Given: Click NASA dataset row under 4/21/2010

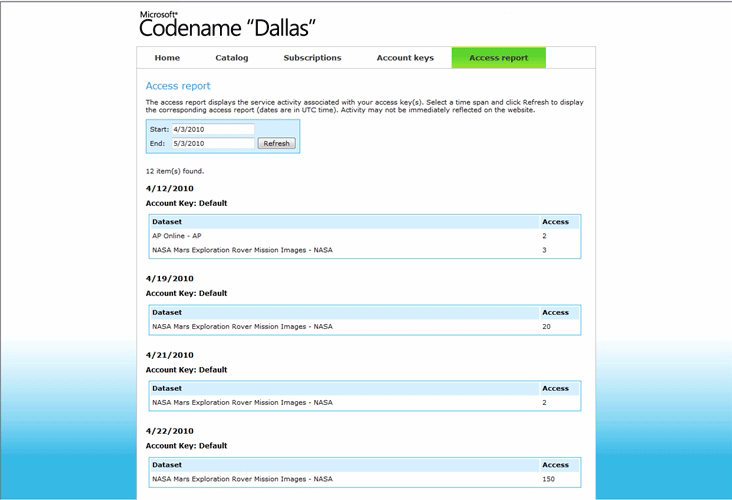Looking at the screenshot, I should pos(365,402).
